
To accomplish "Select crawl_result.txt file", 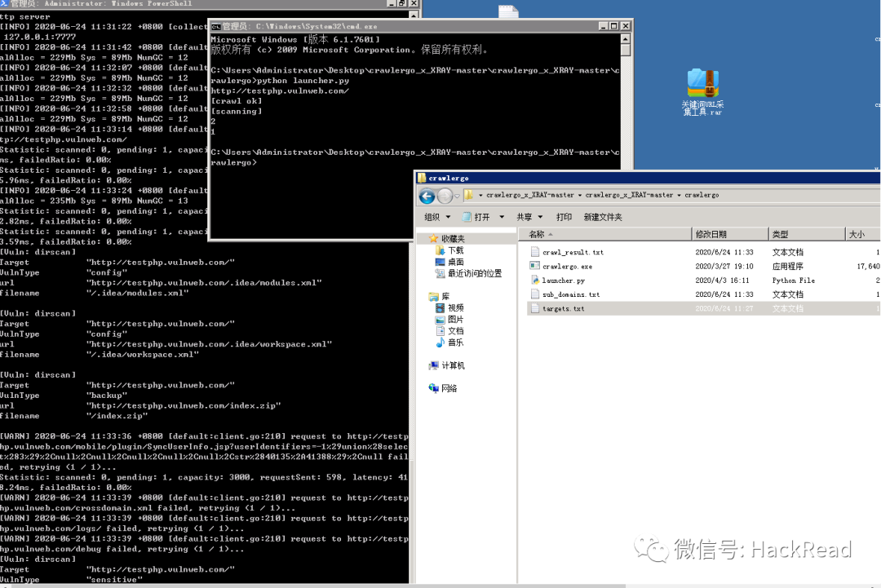I will coord(573,253).
